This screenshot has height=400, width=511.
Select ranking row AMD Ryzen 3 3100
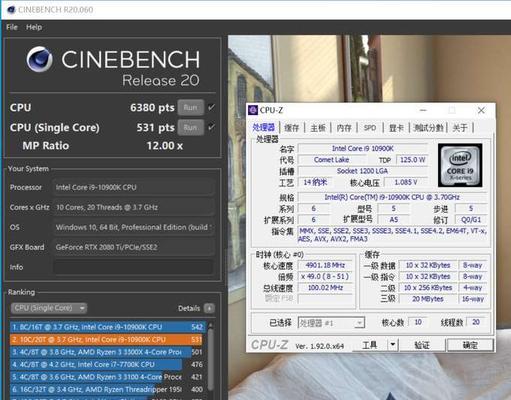point(106,377)
